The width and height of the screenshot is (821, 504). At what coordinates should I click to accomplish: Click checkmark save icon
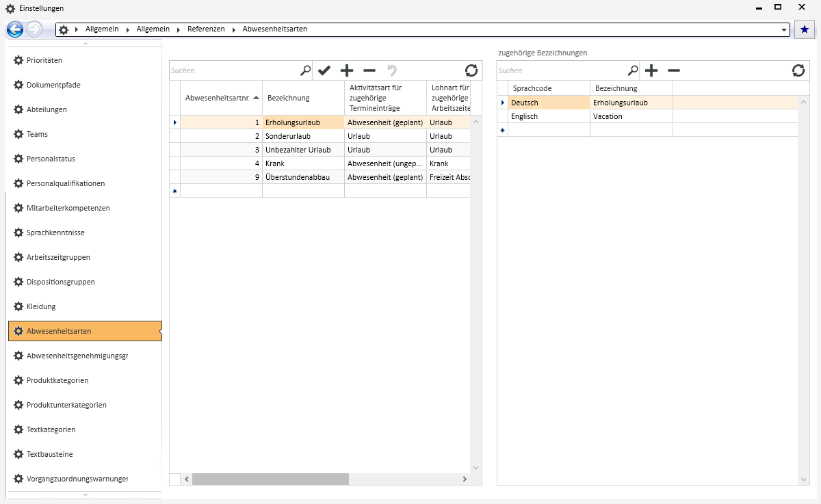point(324,70)
